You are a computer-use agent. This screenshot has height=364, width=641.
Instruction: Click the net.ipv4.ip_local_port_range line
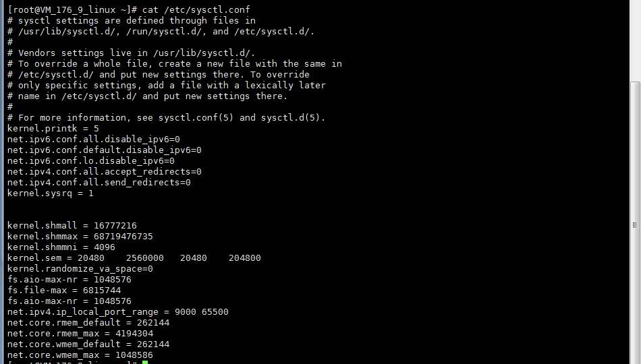click(118, 312)
